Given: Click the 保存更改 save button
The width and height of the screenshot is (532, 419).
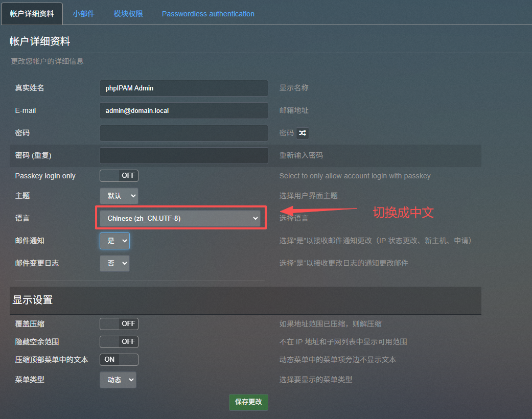Looking at the screenshot, I should (248, 402).
